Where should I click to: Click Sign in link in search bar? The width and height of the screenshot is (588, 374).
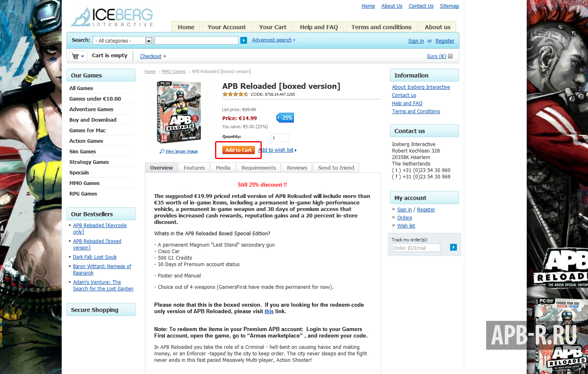[x=416, y=41]
